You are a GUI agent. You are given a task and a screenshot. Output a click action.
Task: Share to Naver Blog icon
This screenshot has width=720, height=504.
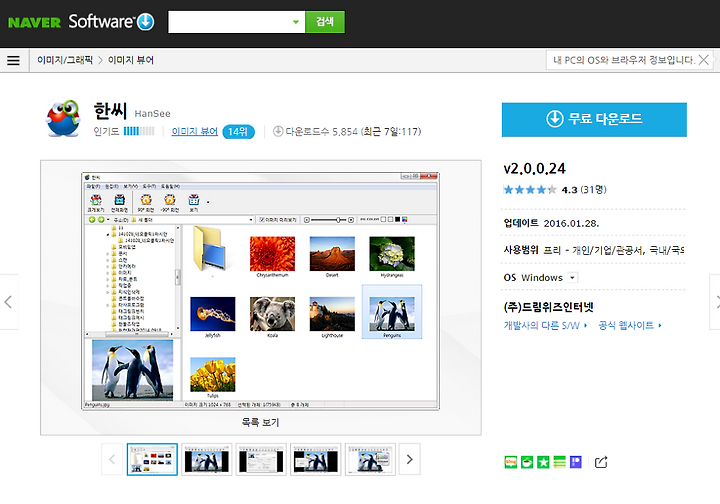[511, 462]
